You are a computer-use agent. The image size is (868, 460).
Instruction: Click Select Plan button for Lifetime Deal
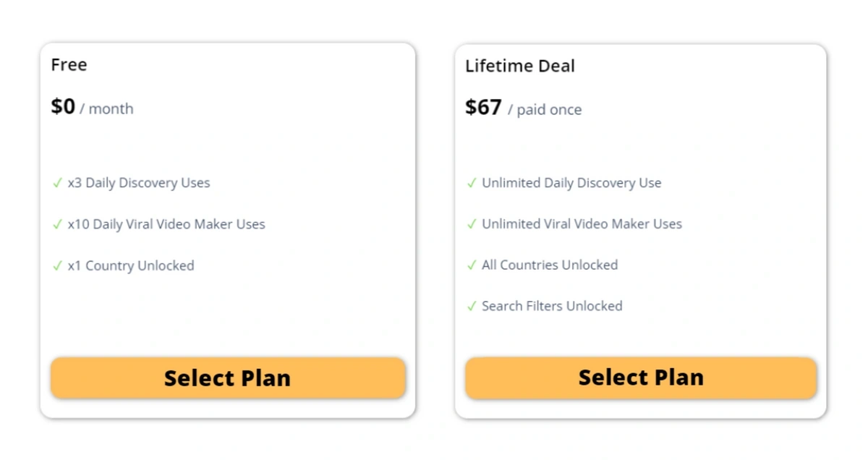tap(641, 377)
